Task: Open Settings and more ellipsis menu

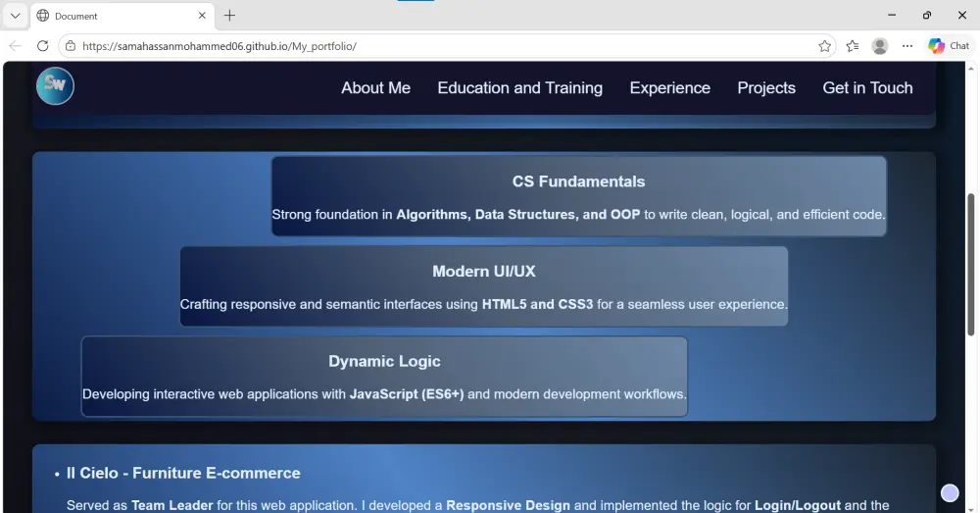Action: (x=906, y=46)
